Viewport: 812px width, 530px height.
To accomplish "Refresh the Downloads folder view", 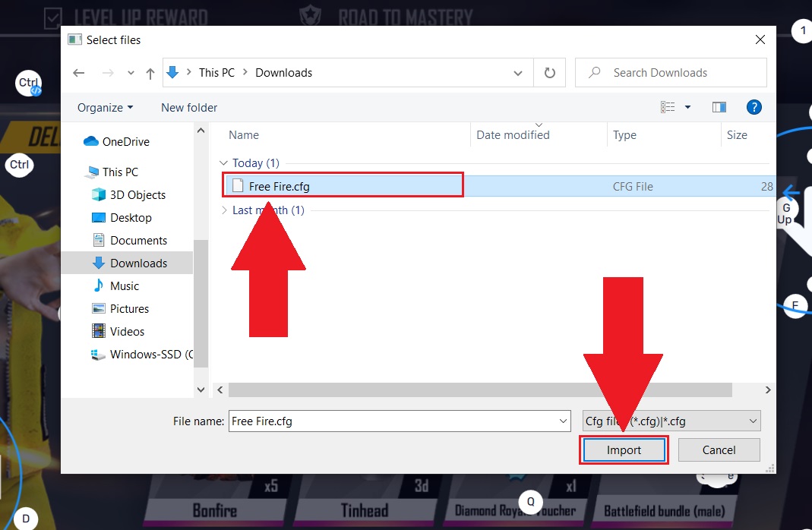I will click(549, 73).
